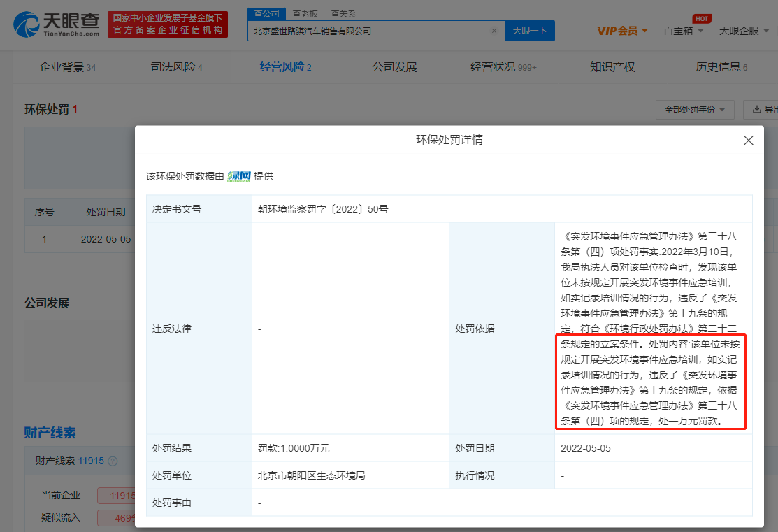The image size is (778, 532).
Task: Click the 疑似流入 count box
Action: click(117, 517)
